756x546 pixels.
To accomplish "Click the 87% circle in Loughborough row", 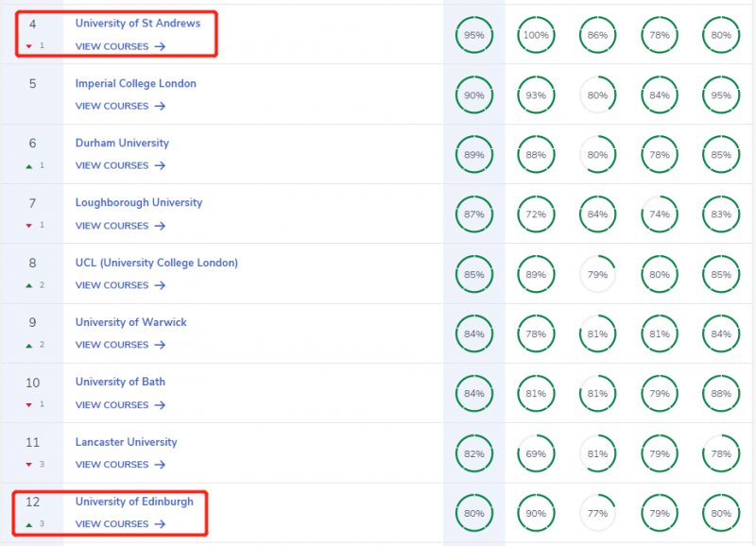I will tap(474, 214).
